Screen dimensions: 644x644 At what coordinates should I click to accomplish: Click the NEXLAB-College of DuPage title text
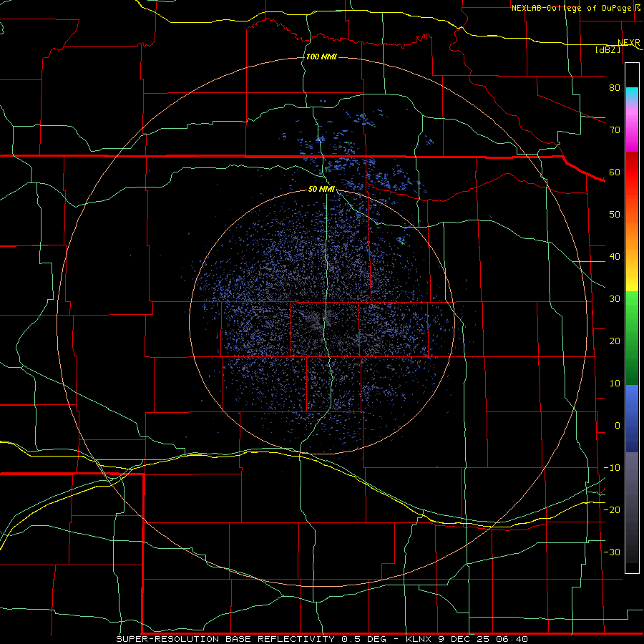571,8
